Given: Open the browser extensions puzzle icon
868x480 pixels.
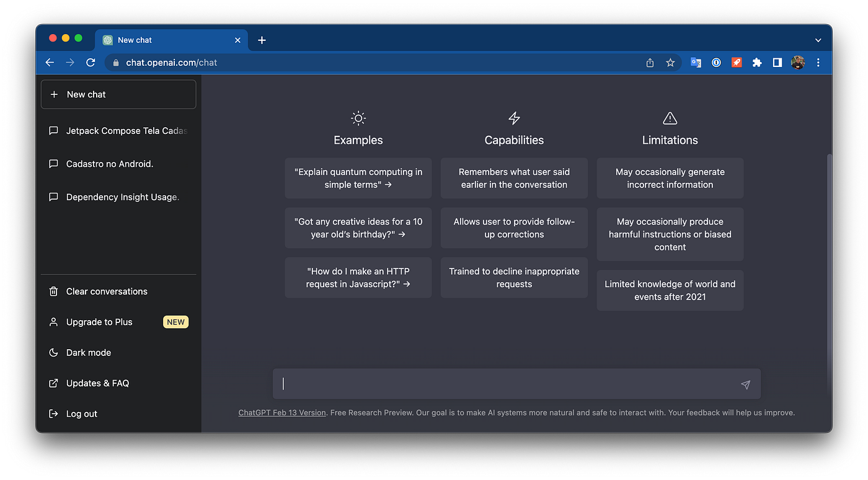Looking at the screenshot, I should point(757,63).
